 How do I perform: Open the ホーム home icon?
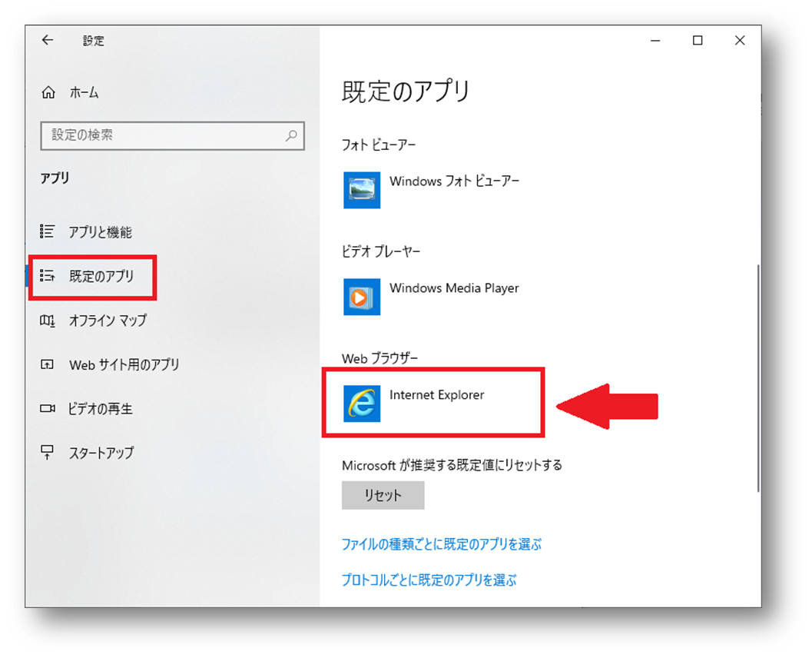tap(48, 93)
